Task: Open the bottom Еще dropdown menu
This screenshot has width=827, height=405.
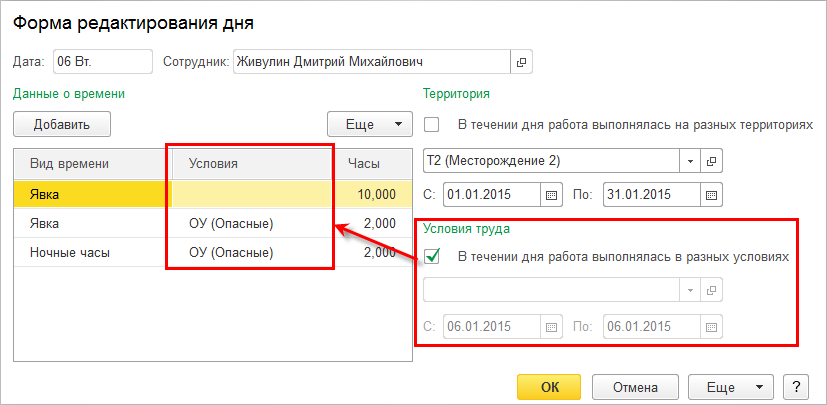Action: (x=731, y=387)
